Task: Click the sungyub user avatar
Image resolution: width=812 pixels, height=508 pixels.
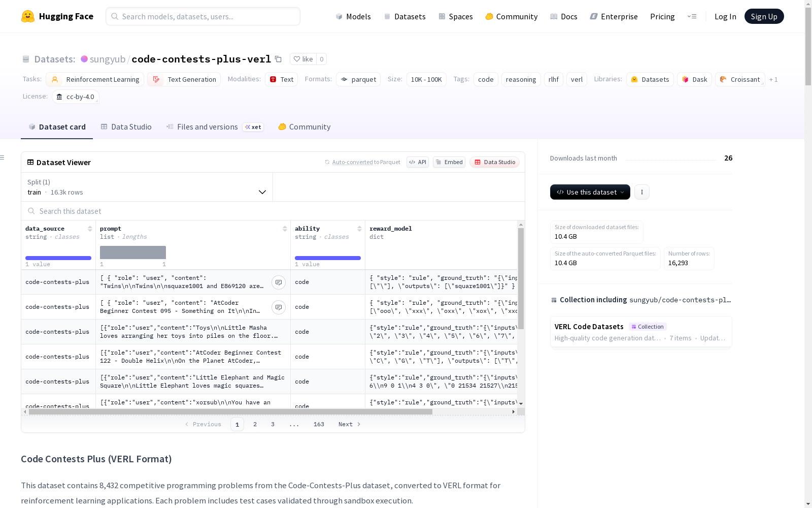Action: [84, 59]
